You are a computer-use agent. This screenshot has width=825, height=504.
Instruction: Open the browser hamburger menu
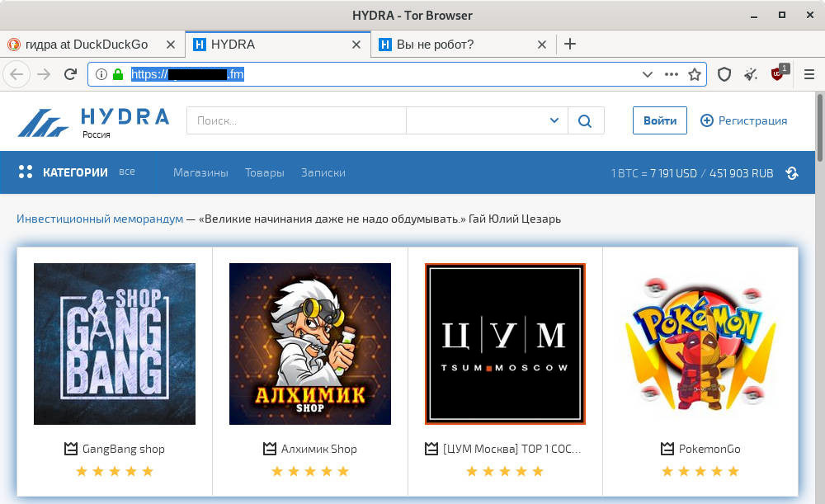809,74
